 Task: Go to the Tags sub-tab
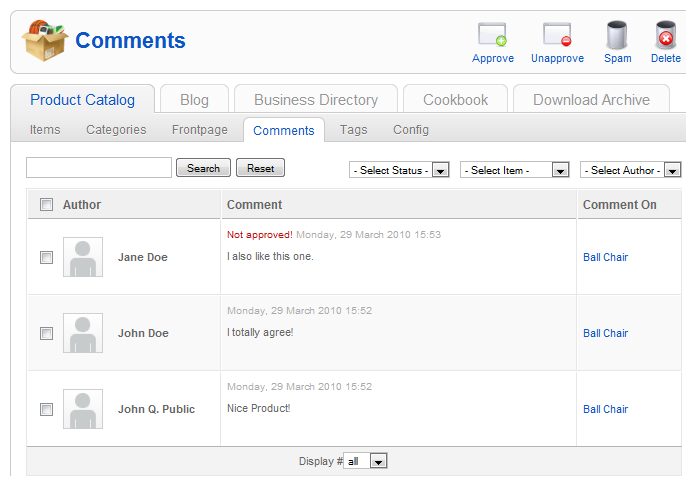coord(354,130)
